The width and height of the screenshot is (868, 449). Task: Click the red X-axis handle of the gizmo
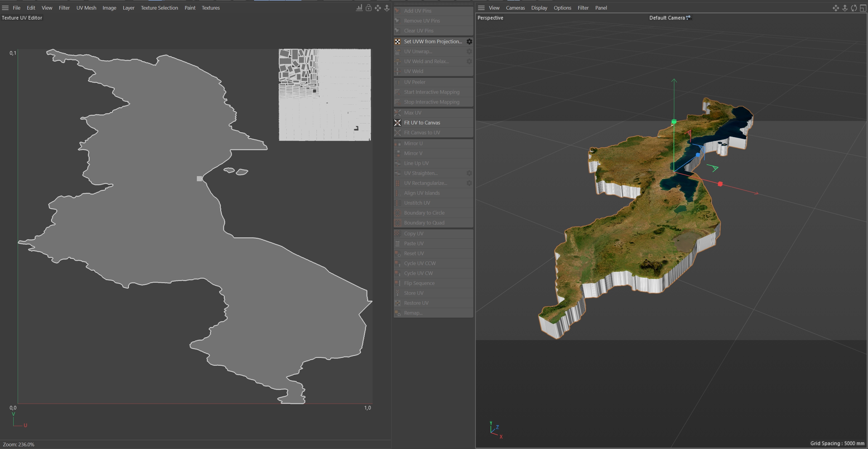pos(720,184)
